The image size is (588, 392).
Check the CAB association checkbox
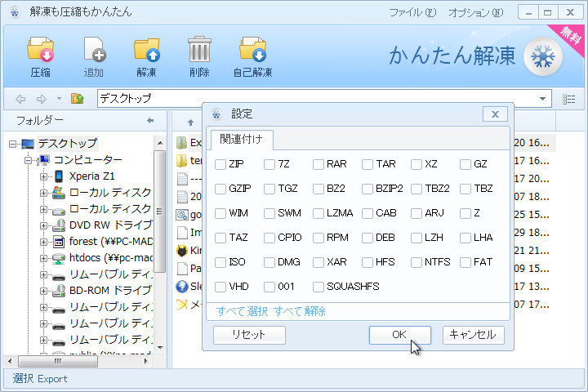(367, 213)
